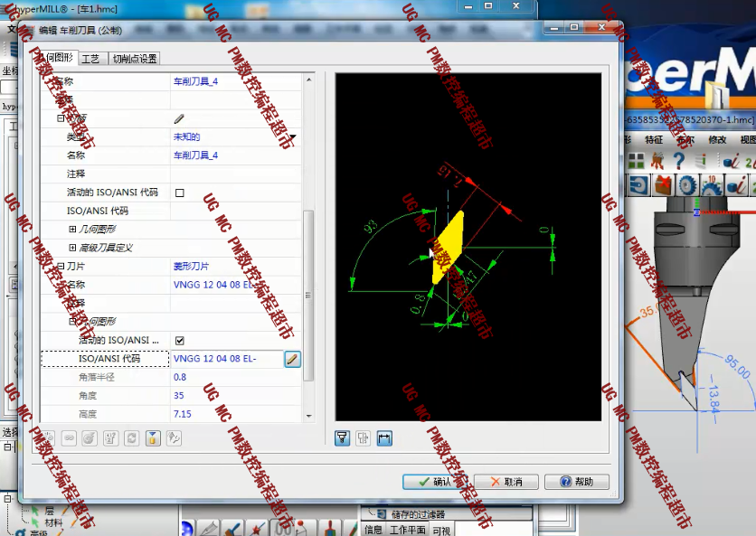
Task: Click the blue cube info icon in the lower toolbar row
Action: tap(736, 185)
